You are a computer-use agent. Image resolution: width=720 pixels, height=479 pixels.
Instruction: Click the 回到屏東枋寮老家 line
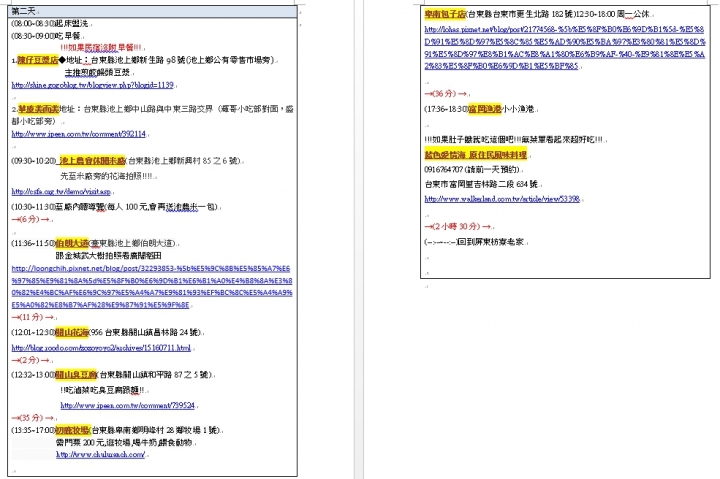click(x=474, y=242)
